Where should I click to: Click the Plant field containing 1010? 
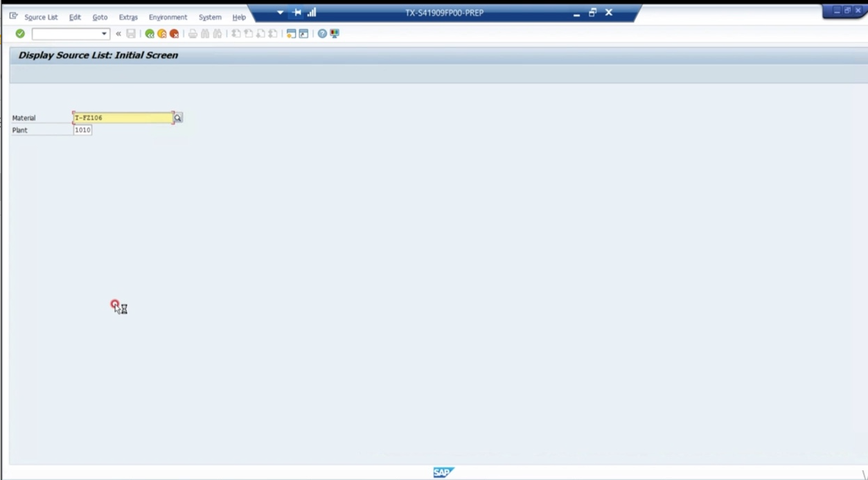click(x=82, y=130)
